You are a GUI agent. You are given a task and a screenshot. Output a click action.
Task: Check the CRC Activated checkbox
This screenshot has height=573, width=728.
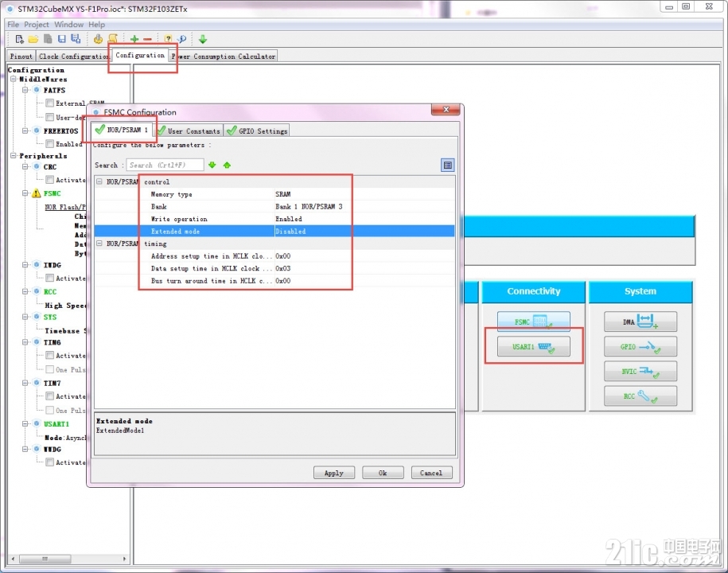pyautogui.click(x=49, y=180)
